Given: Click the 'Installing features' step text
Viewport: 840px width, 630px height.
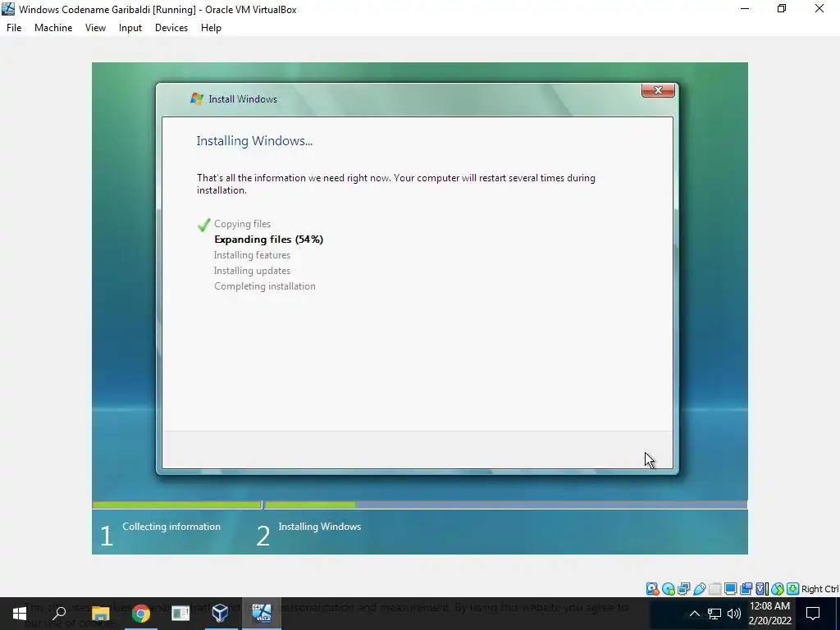Looking at the screenshot, I should [252, 255].
